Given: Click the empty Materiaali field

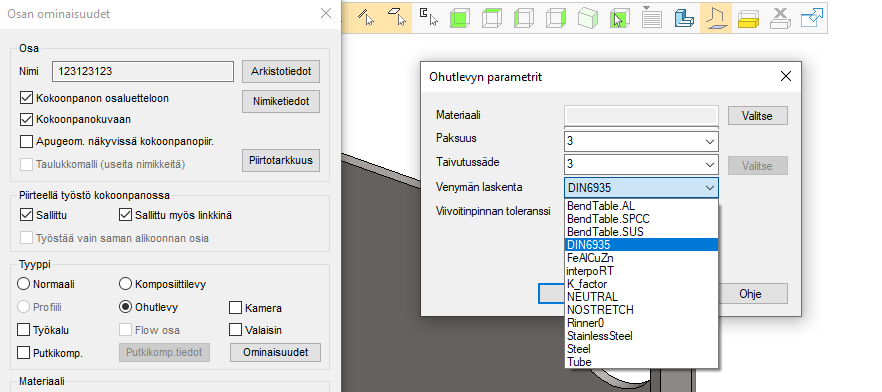Looking at the screenshot, I should pos(641,115).
